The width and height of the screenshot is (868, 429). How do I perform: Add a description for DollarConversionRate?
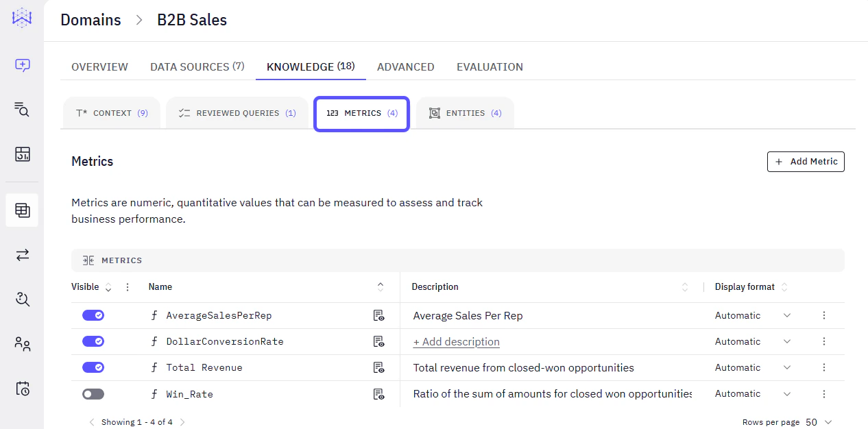tap(456, 341)
